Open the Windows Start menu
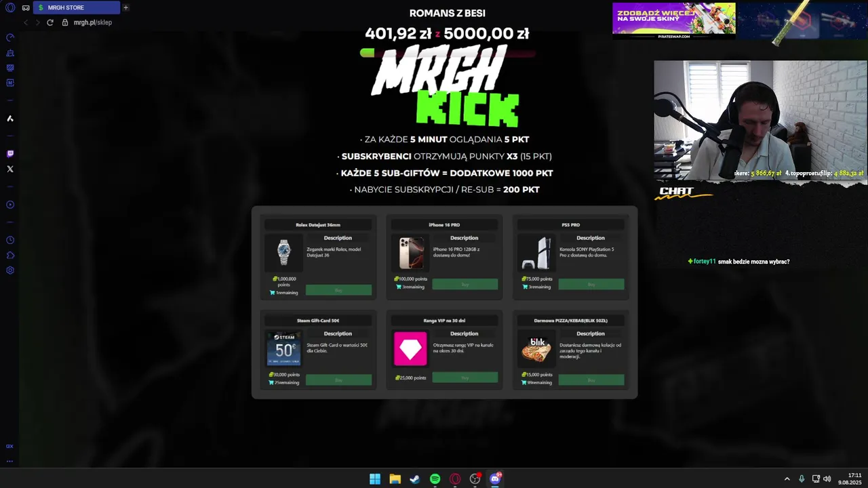868x488 pixels. [x=375, y=479]
